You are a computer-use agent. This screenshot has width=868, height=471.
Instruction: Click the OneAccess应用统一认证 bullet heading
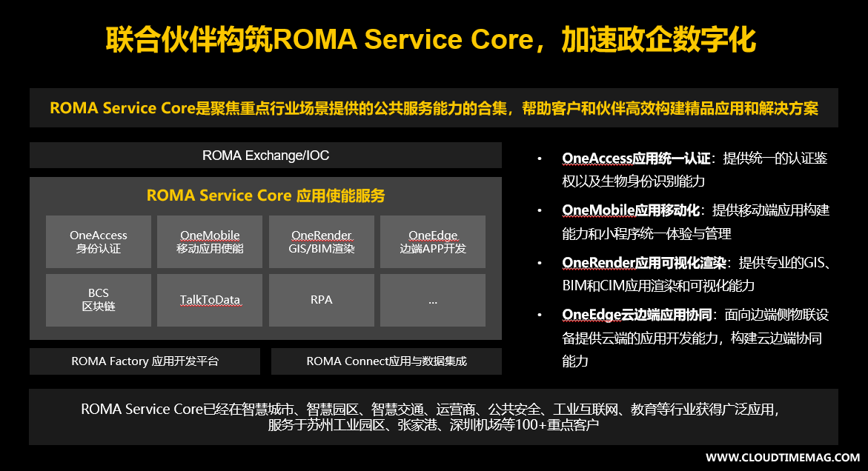pos(636,158)
